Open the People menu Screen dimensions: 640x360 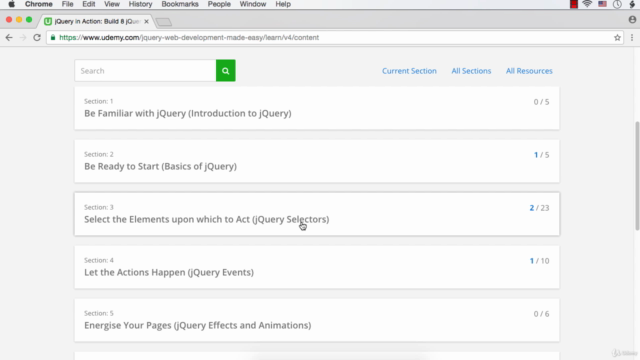pyautogui.click(x=219, y=4)
